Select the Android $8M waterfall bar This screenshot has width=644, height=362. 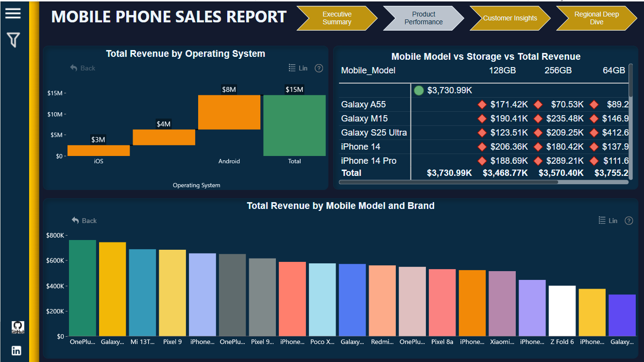click(x=229, y=112)
